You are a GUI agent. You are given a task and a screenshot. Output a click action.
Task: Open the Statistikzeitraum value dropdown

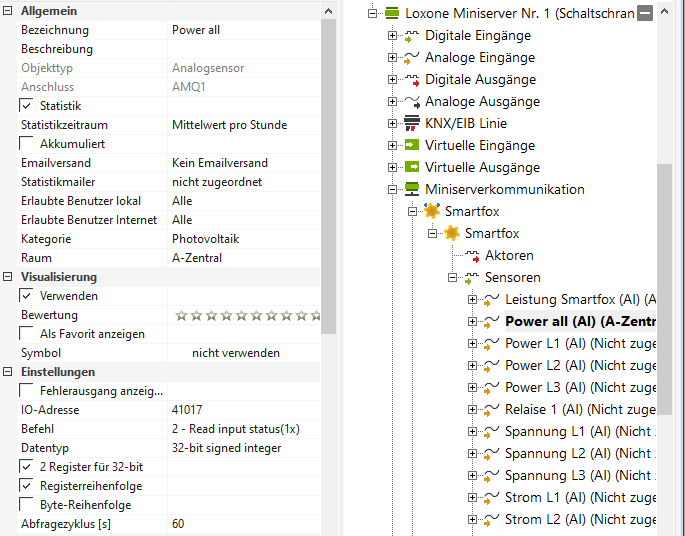coord(245,125)
